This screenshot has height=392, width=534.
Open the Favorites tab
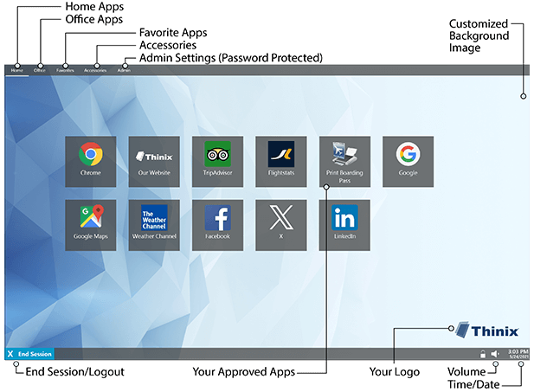(65, 70)
